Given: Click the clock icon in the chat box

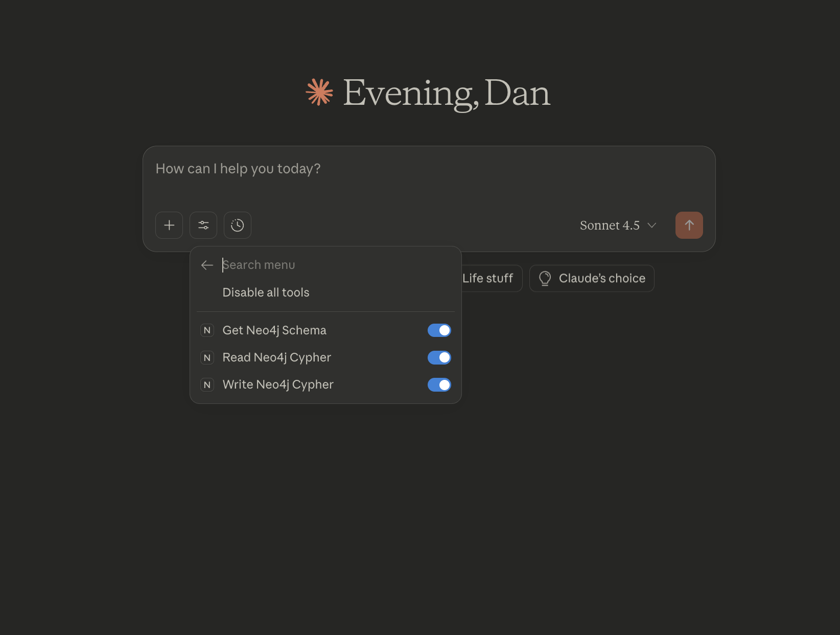Looking at the screenshot, I should tap(238, 225).
